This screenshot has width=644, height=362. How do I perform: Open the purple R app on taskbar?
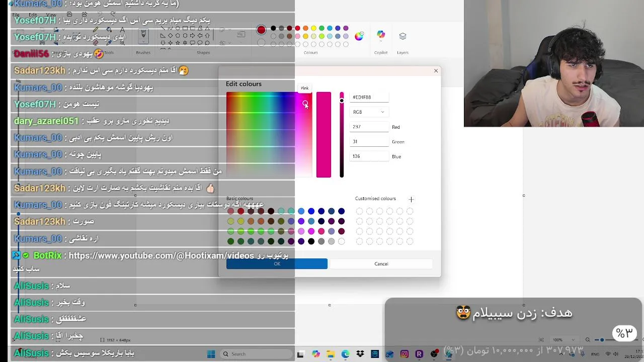pyautogui.click(x=419, y=354)
